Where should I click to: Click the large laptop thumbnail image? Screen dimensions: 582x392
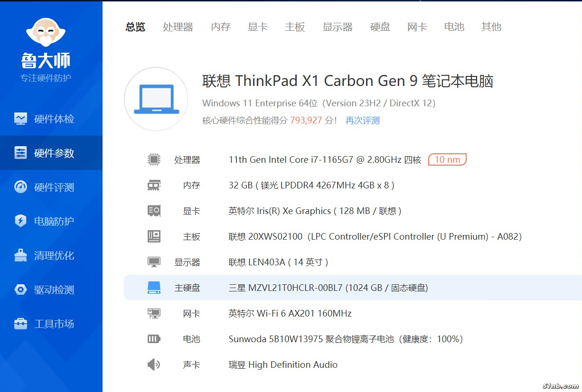point(156,99)
